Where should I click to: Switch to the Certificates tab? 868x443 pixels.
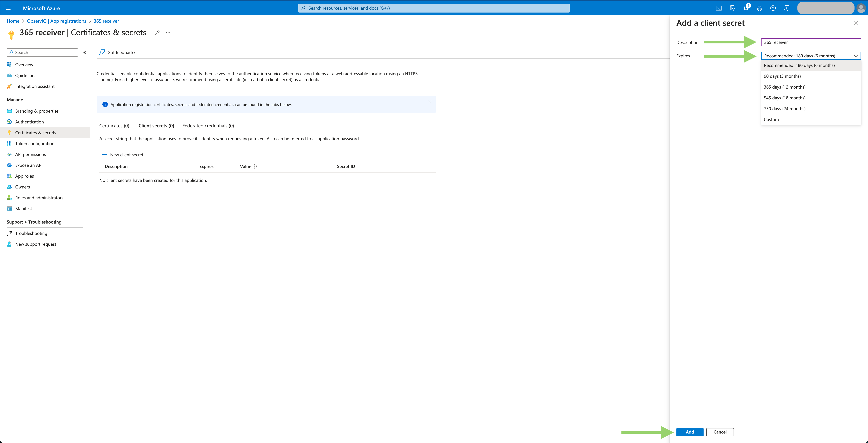tap(114, 125)
